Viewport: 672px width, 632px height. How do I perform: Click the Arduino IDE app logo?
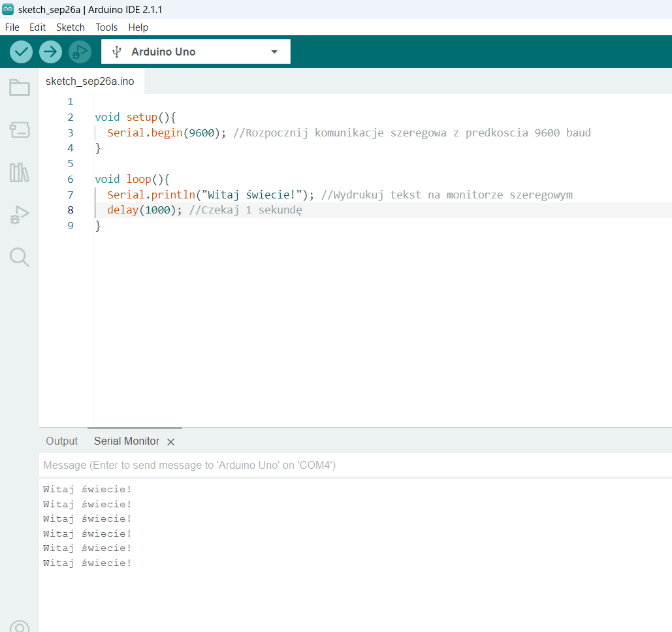8,9
